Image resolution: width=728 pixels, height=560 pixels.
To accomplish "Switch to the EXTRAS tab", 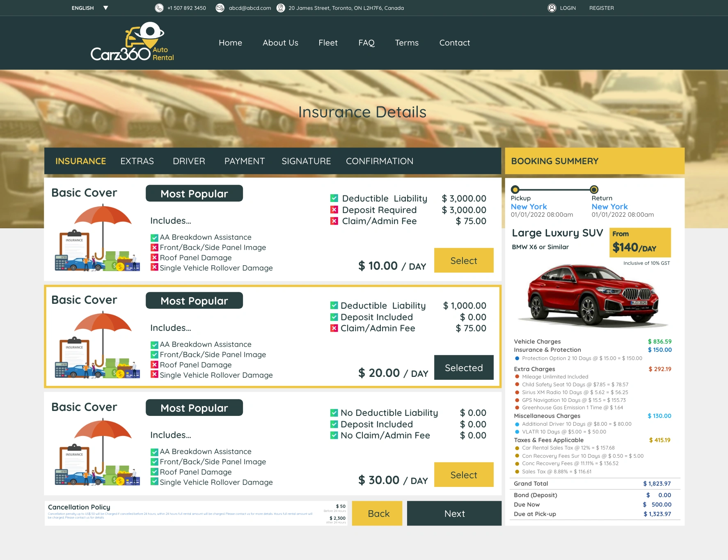I will coord(137,161).
